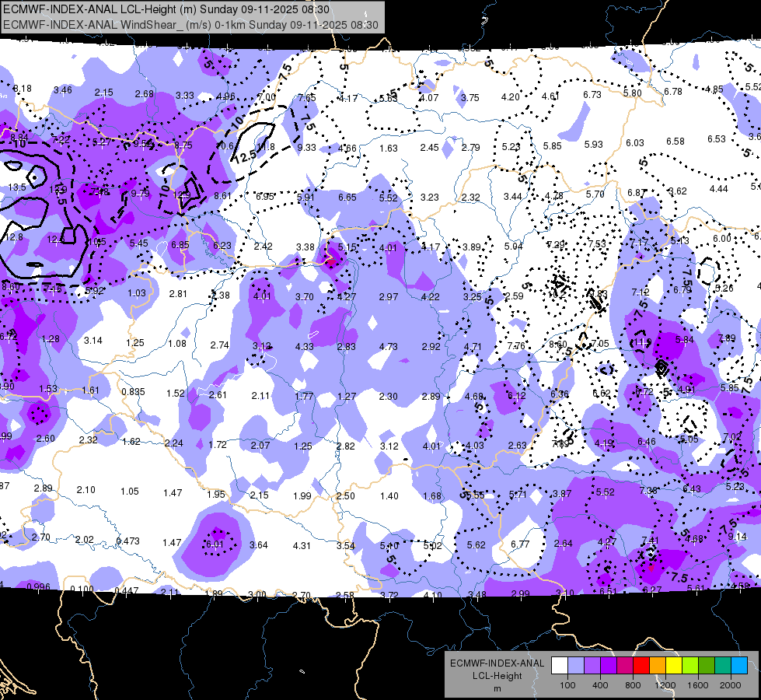Viewport: 761px width, 700px height.
Task: Click the legend tick label 100
Action: tap(567, 685)
